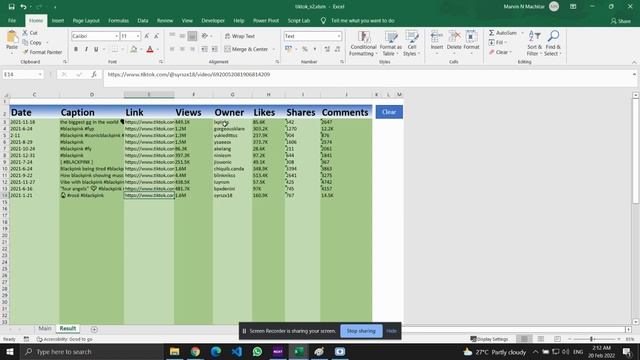Open Format as Table icon
This screenshot has height=360, width=640.
pos(391,37)
